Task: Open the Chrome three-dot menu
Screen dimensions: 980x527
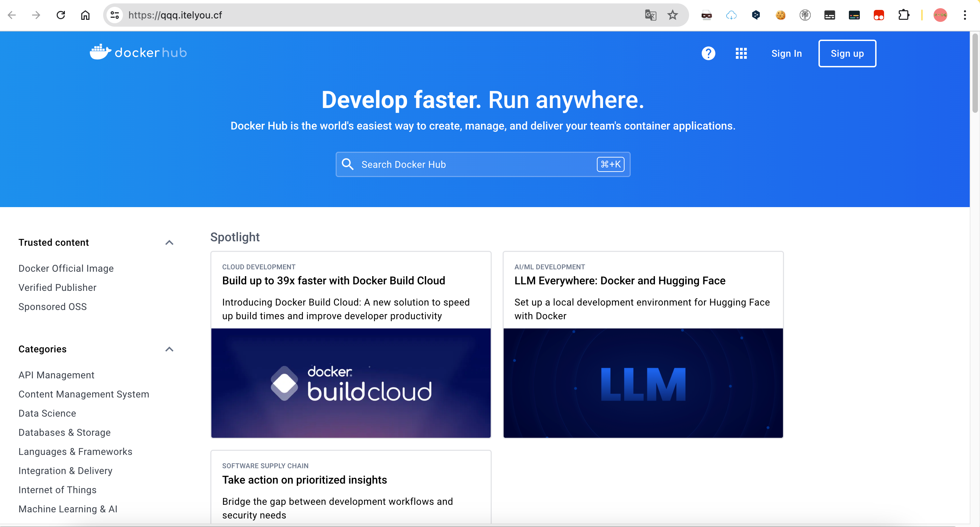Action: point(964,15)
